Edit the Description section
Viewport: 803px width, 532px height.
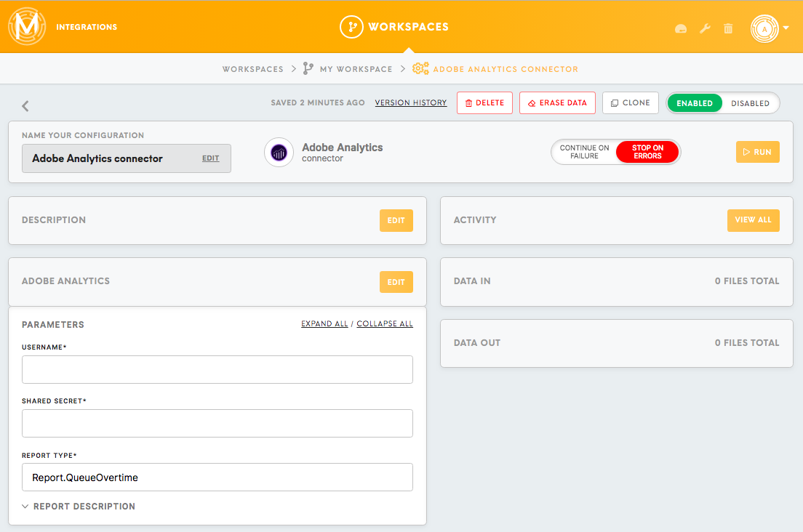pyautogui.click(x=396, y=220)
